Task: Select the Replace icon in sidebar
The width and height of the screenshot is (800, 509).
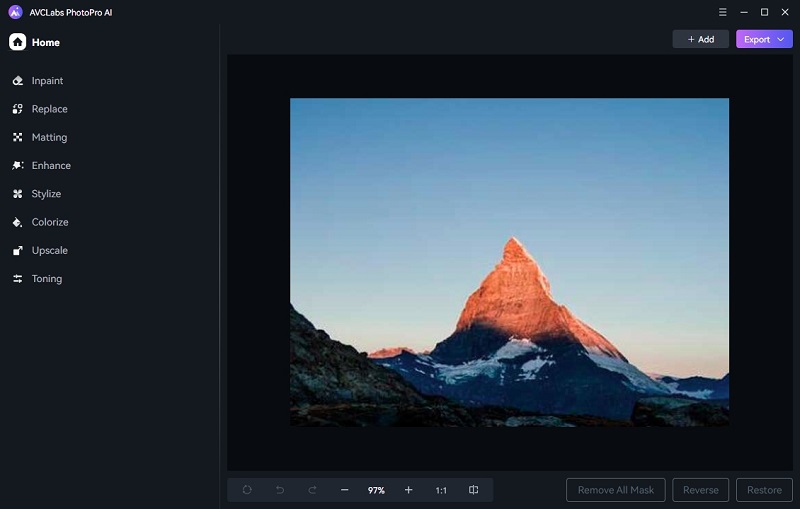Action: point(18,109)
